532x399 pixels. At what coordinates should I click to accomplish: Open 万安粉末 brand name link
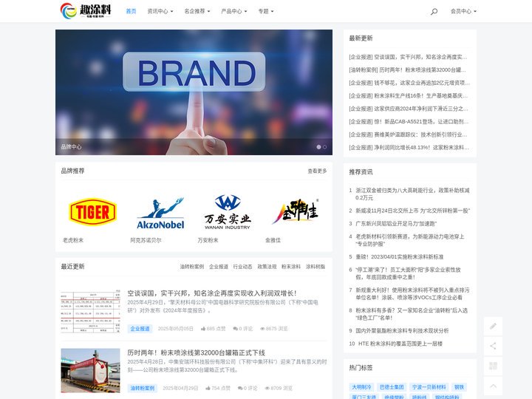point(208,240)
